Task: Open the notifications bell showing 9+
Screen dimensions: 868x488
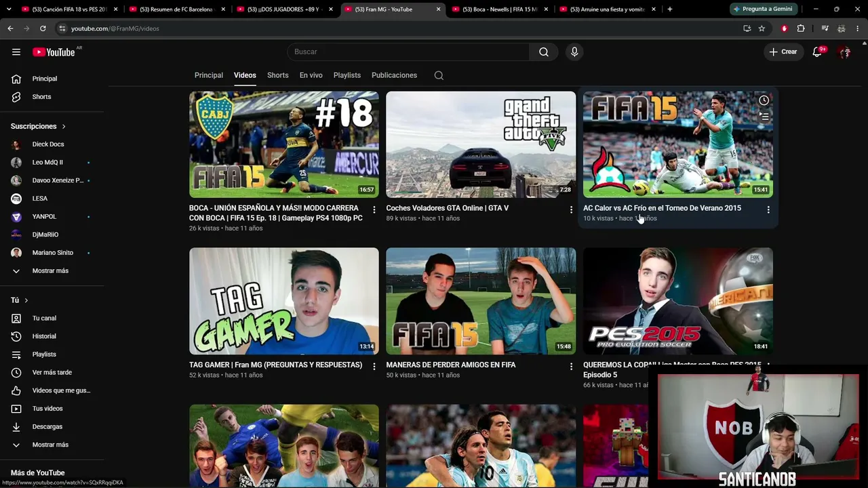Action: pyautogui.click(x=817, y=52)
